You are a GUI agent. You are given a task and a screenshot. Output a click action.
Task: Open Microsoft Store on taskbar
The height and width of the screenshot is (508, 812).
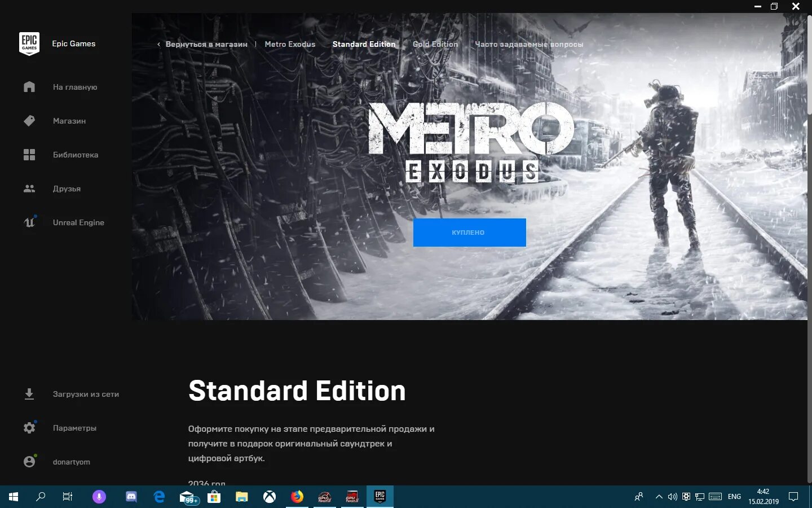214,497
